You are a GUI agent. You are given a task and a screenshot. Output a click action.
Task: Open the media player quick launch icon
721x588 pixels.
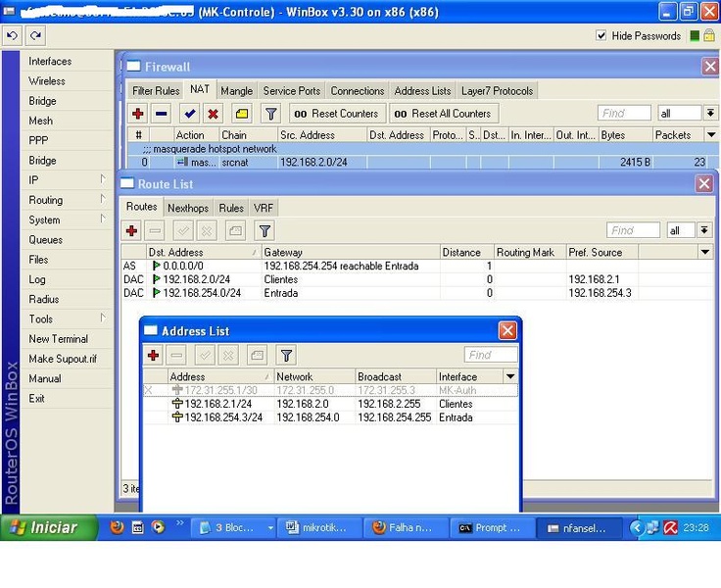(x=158, y=527)
